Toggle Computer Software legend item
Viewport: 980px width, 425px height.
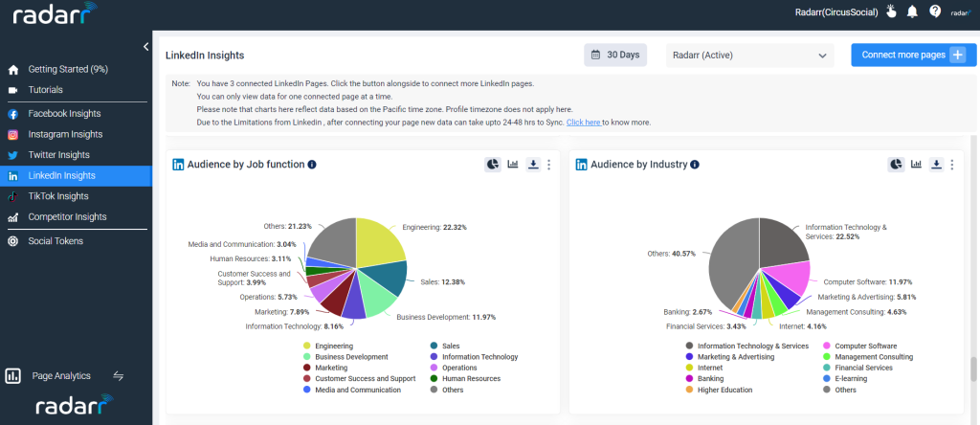(860, 346)
